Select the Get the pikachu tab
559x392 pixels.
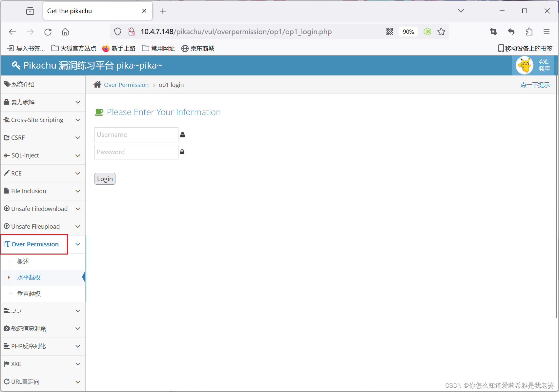tap(97, 11)
